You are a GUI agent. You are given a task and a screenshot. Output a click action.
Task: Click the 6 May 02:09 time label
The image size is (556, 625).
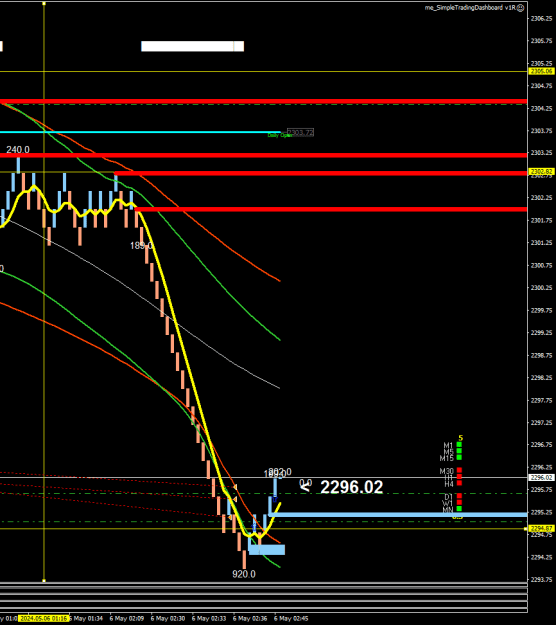point(127,618)
